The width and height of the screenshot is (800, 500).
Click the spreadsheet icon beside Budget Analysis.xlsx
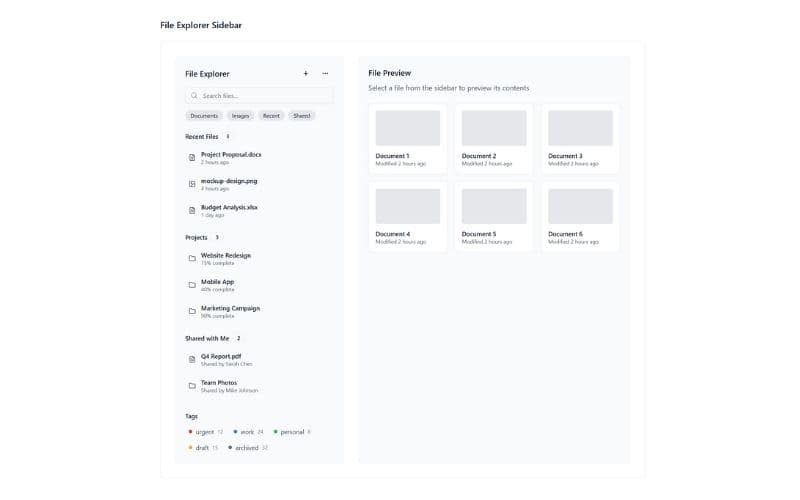(192, 210)
